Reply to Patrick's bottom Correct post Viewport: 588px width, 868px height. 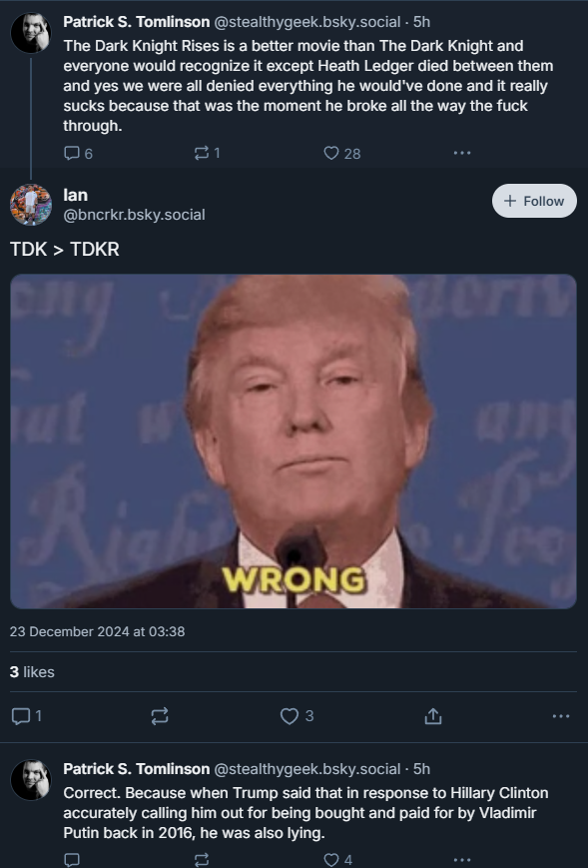point(72,860)
